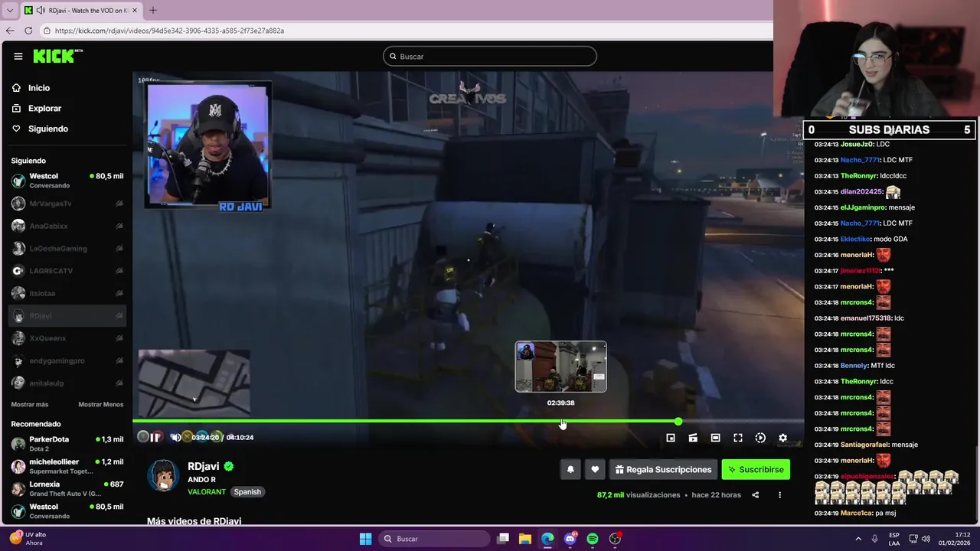Open Explorar in the sidebar
Viewport: 980px width, 551px height.
pos(44,109)
